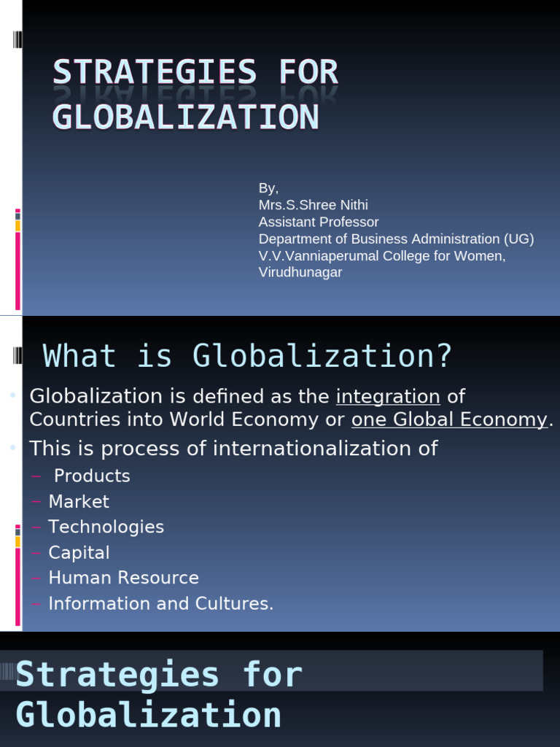Click the 'Market' bullet item

pyautogui.click(x=79, y=502)
